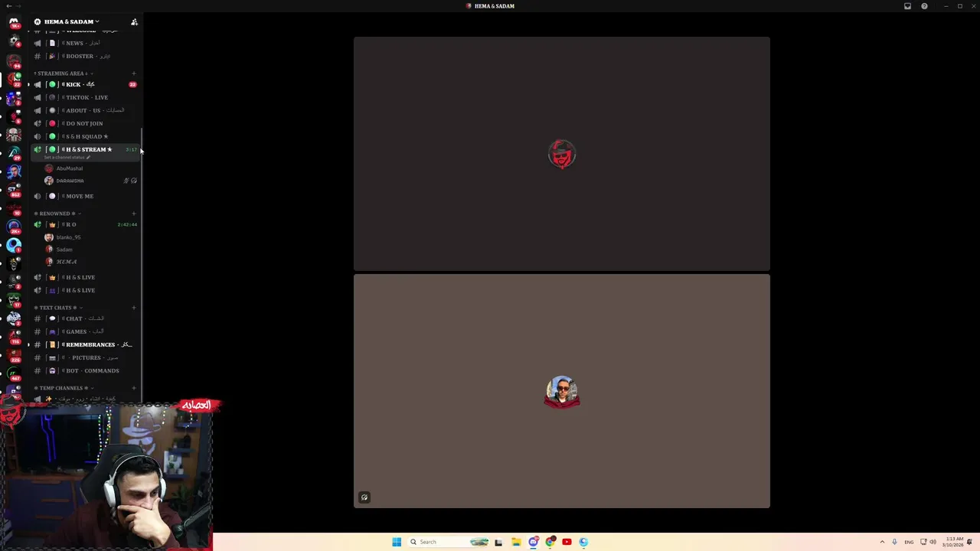
Task: Add channel to TEXT CHATS category plus icon
Action: pyautogui.click(x=134, y=308)
